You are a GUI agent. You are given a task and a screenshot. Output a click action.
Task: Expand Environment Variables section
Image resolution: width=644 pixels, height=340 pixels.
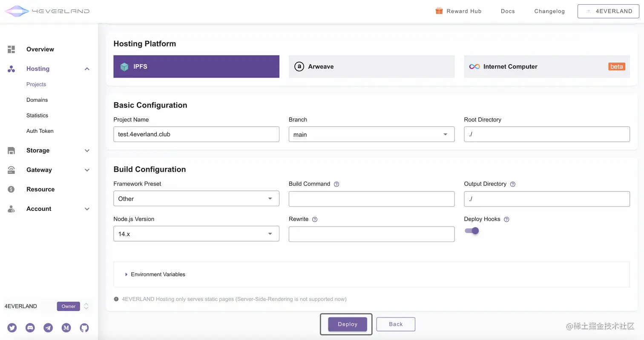[x=371, y=274]
